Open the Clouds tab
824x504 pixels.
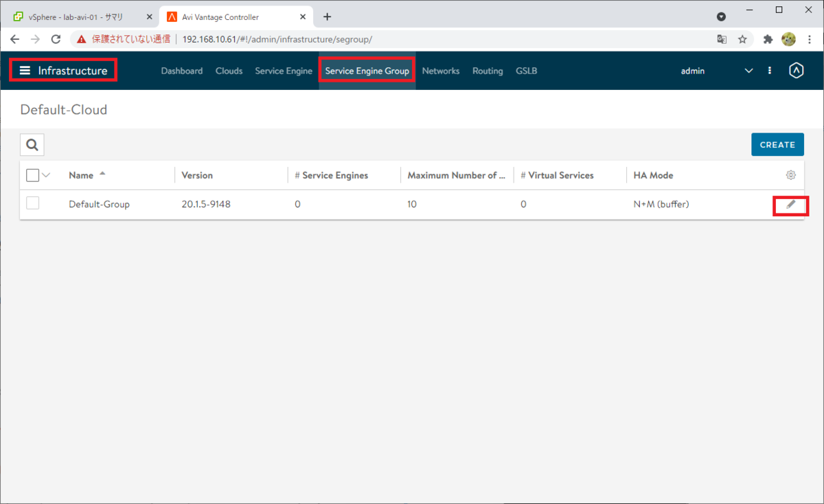click(x=229, y=71)
